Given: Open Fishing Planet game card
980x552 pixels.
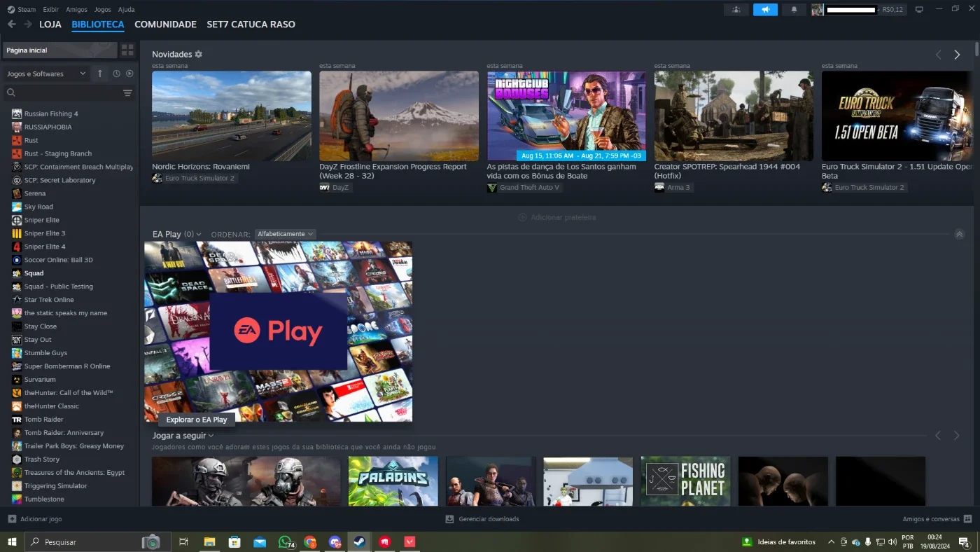Looking at the screenshot, I should click(686, 481).
